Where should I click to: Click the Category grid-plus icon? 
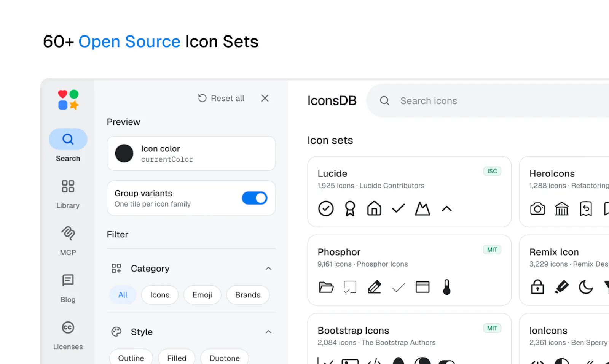click(x=116, y=269)
